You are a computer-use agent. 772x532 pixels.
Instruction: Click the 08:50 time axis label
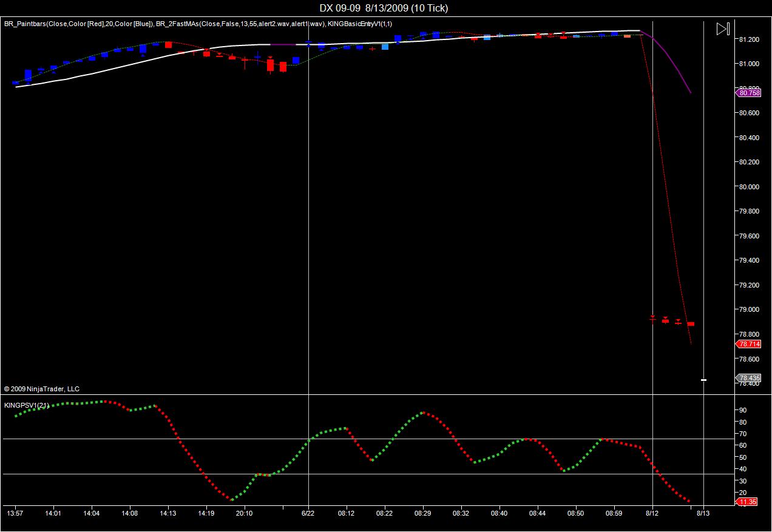click(576, 513)
